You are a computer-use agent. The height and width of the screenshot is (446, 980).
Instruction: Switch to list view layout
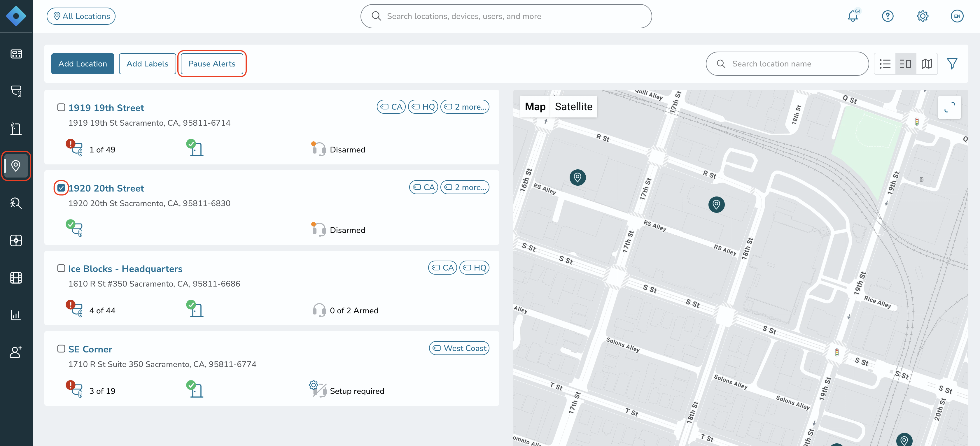point(885,64)
